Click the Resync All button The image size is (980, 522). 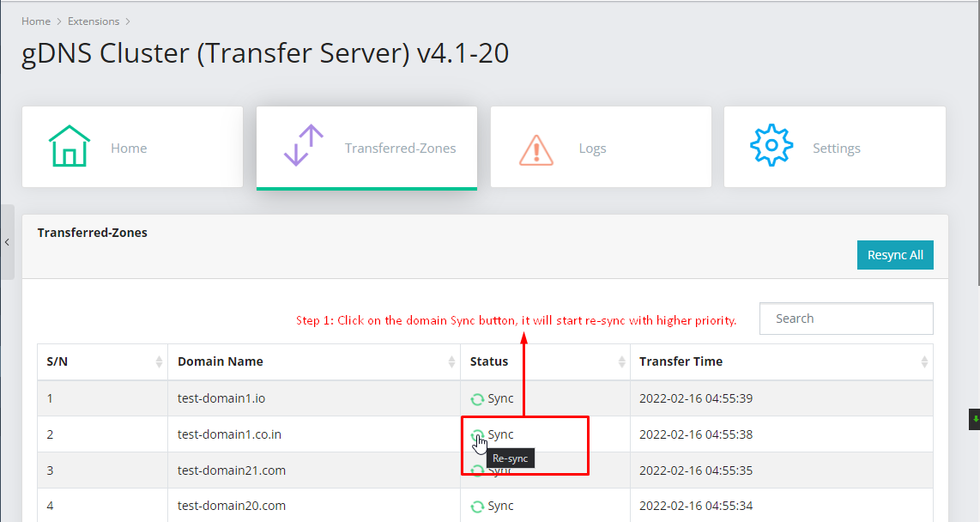(895, 255)
